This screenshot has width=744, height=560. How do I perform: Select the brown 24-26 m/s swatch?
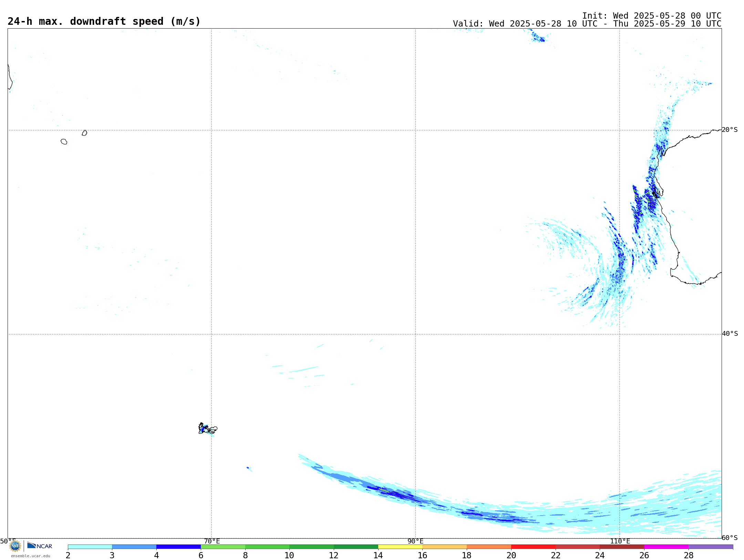[622, 547]
